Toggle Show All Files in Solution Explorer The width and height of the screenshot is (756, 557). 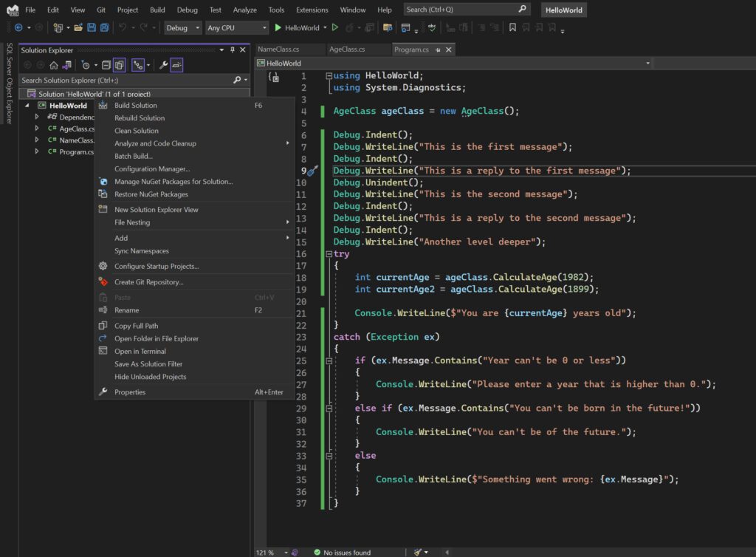(120, 65)
